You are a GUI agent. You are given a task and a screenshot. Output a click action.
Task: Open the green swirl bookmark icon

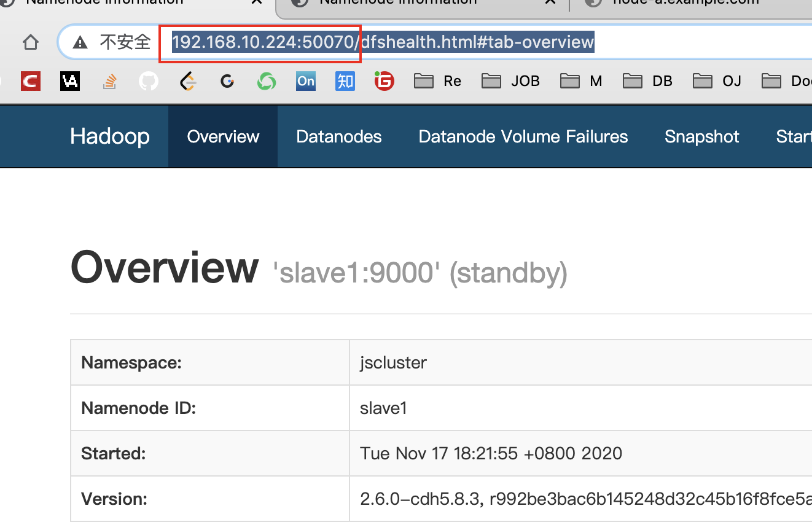(x=266, y=80)
